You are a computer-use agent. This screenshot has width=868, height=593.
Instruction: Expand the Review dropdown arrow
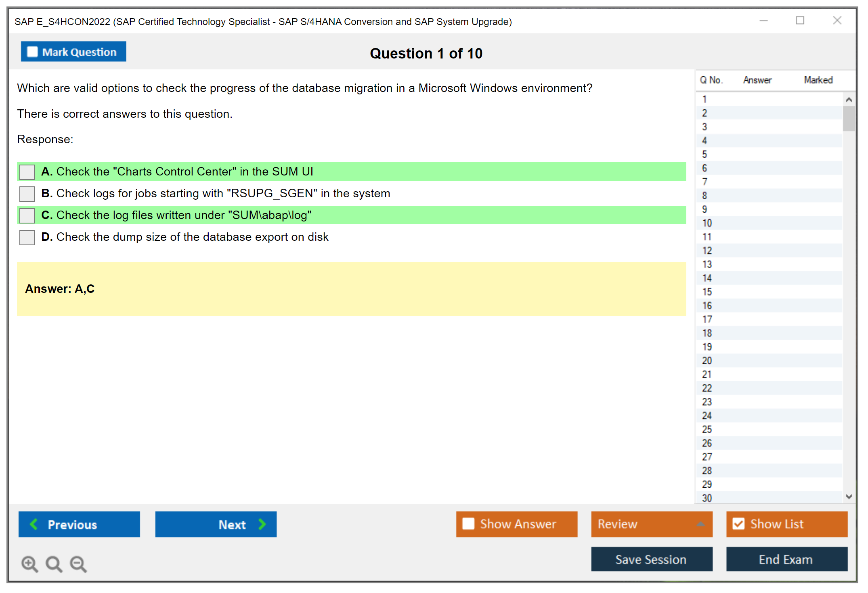[700, 524]
